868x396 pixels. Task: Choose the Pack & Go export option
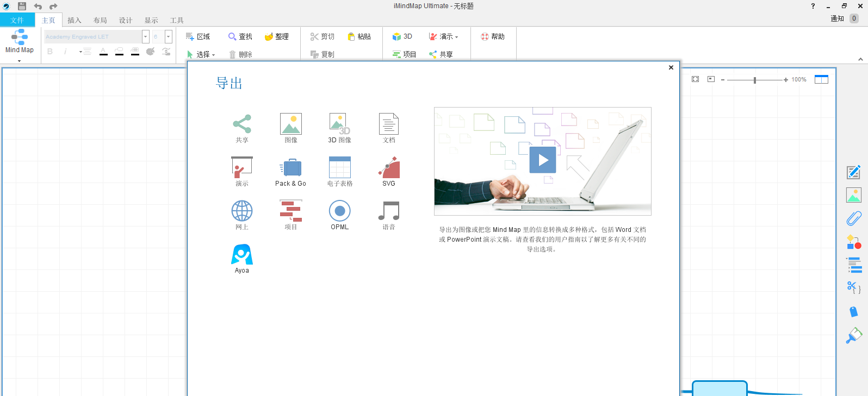[x=290, y=172]
